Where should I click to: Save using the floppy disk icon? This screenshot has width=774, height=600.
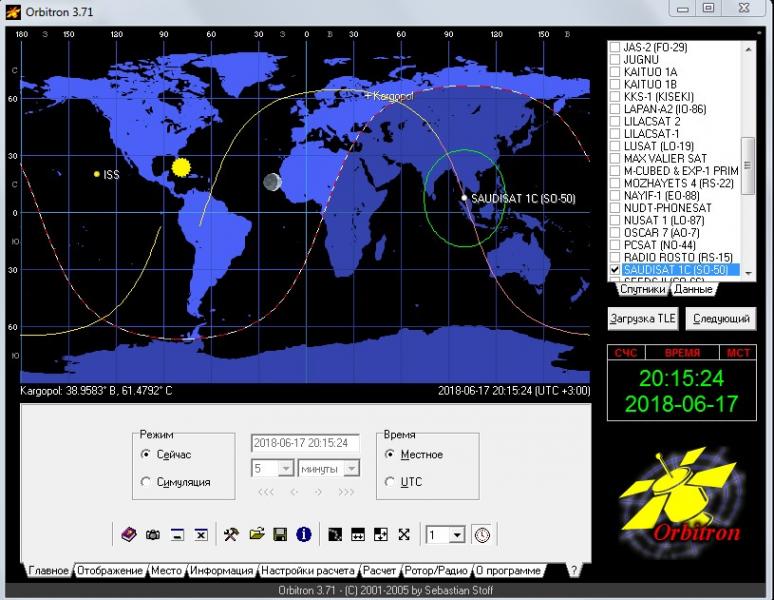(x=280, y=535)
